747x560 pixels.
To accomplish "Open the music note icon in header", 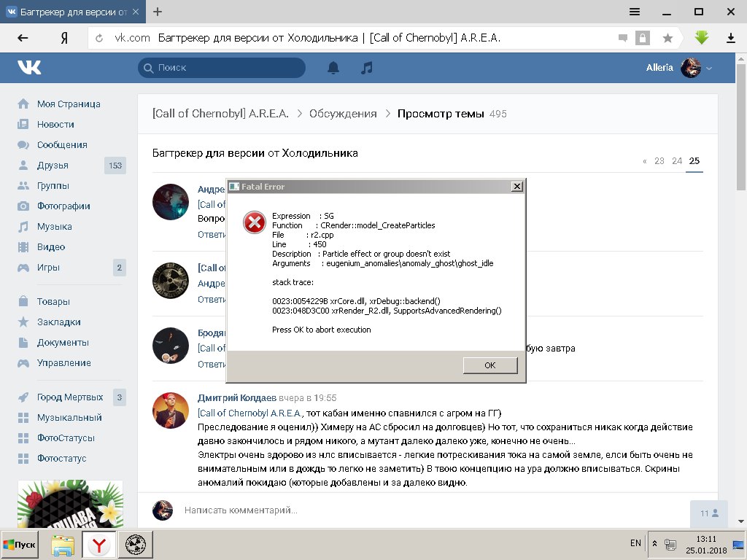I will pos(367,68).
